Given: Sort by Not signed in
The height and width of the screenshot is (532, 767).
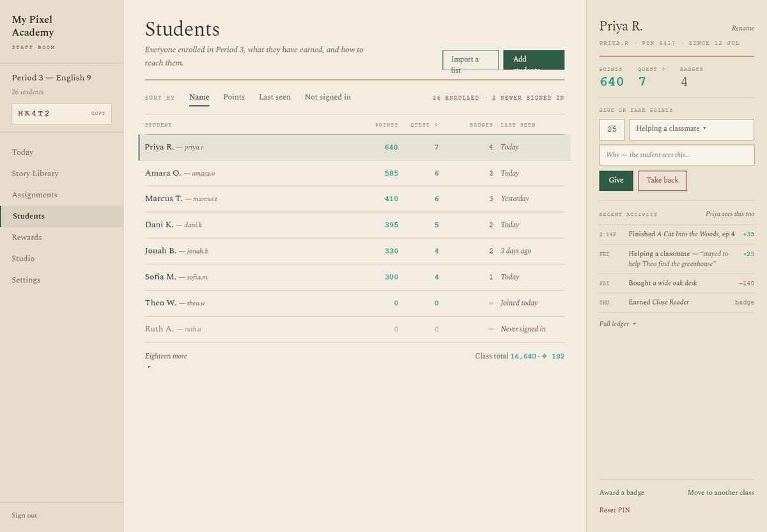Looking at the screenshot, I should (328, 97).
